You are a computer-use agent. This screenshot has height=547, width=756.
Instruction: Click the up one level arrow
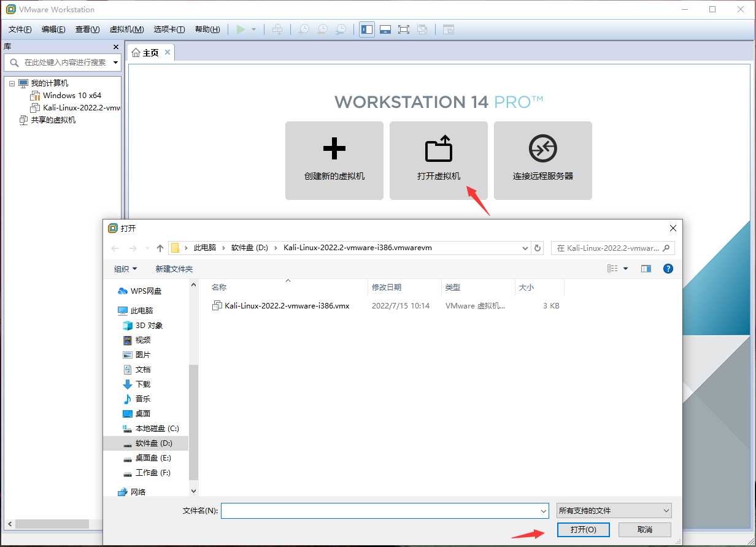pyautogui.click(x=160, y=248)
